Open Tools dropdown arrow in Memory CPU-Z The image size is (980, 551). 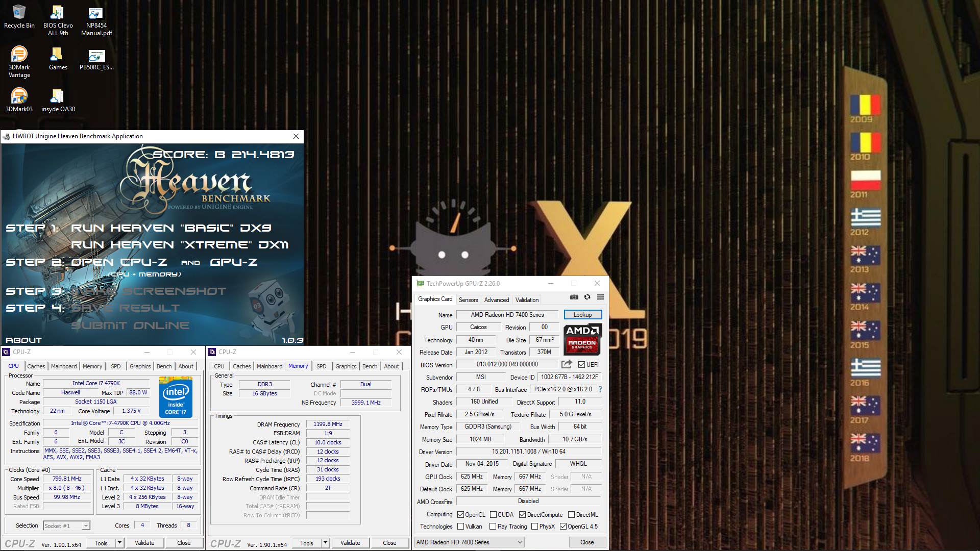[x=325, y=543]
